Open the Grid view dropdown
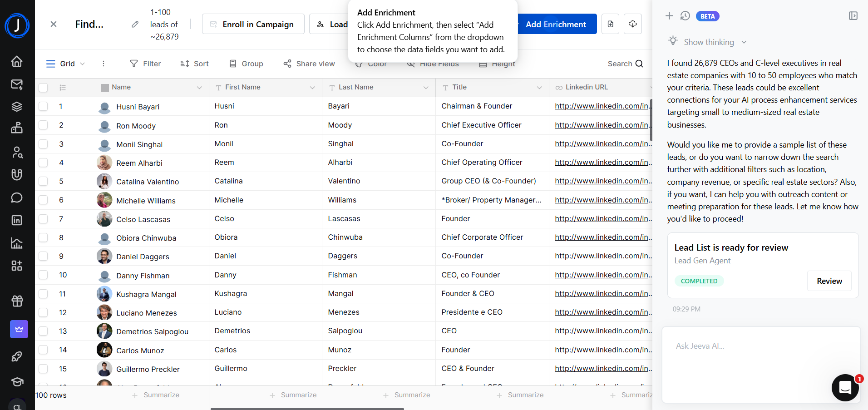Image resolution: width=868 pixels, height=410 pixels. [x=83, y=64]
